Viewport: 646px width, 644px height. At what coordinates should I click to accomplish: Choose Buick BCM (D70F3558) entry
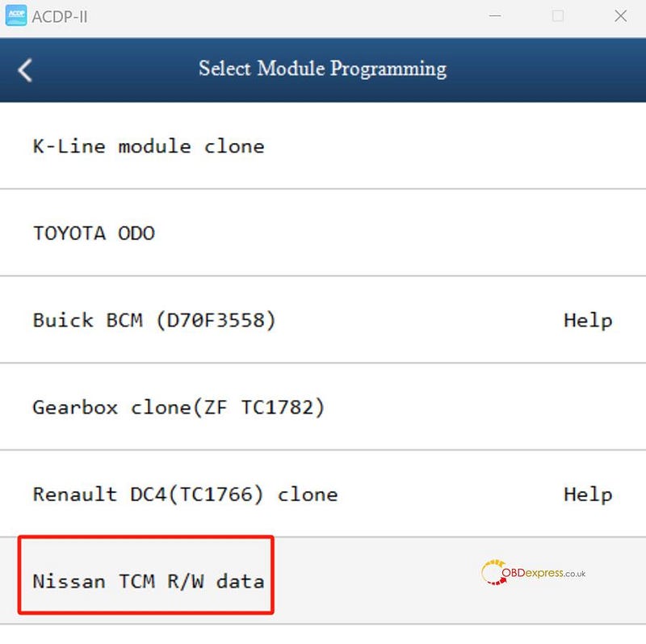323,320
